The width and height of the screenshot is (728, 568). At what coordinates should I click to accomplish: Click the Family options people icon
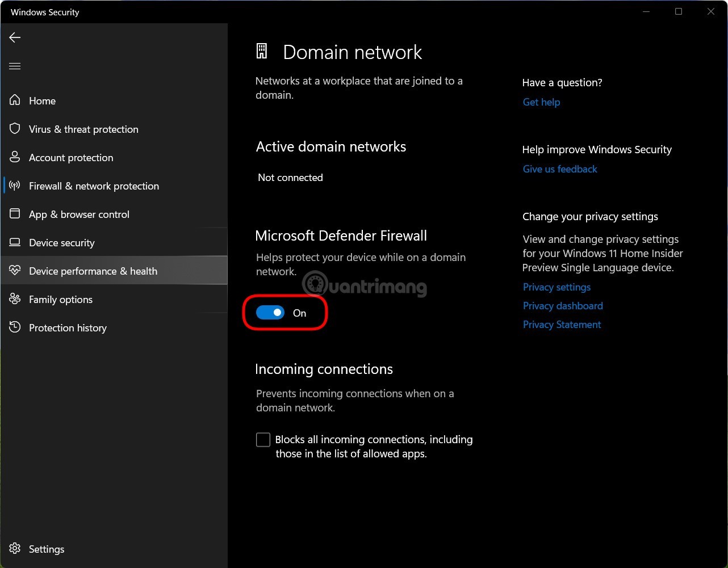tap(15, 299)
